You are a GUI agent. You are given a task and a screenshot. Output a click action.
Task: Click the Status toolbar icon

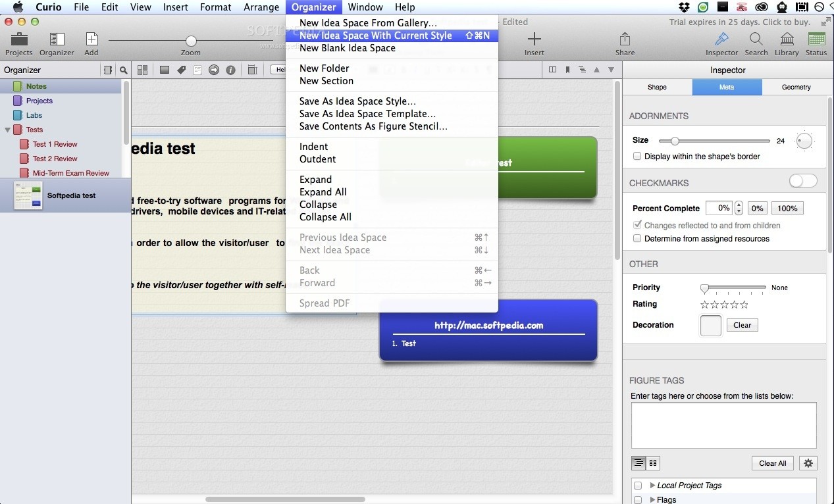pyautogui.click(x=816, y=43)
